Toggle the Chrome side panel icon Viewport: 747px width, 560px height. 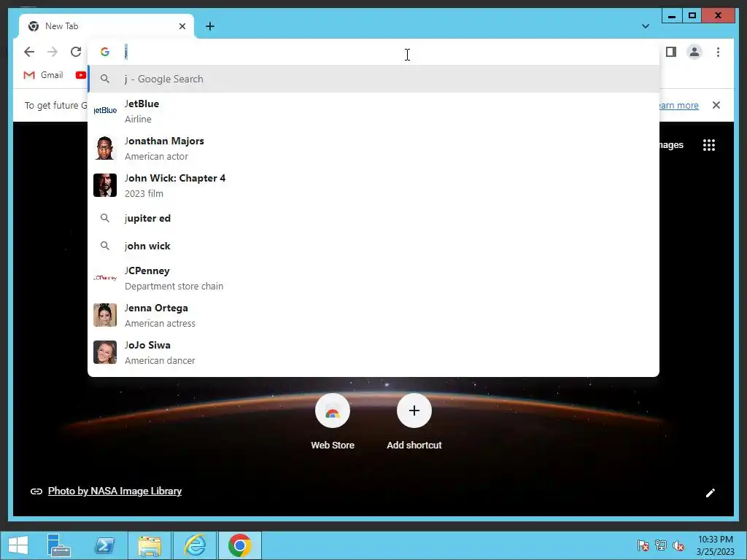pyautogui.click(x=671, y=52)
